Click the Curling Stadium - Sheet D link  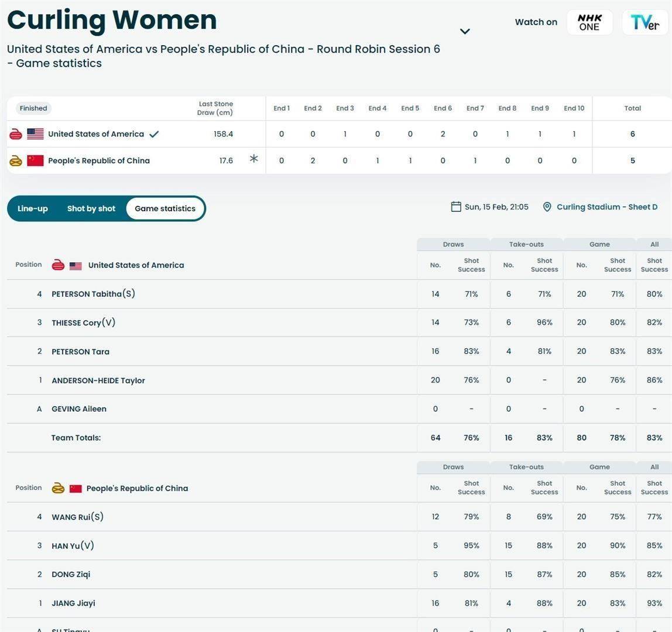[x=606, y=207]
